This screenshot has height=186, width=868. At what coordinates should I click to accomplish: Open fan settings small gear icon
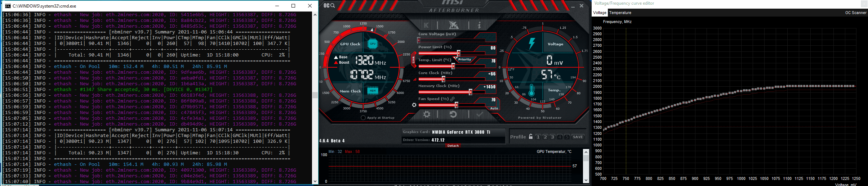(414, 105)
